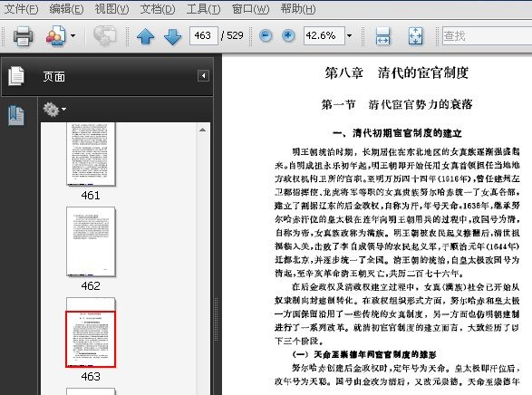Screen dimensions: 532x395
Task: Open the bookmarks panel icon
Action: pos(16,115)
